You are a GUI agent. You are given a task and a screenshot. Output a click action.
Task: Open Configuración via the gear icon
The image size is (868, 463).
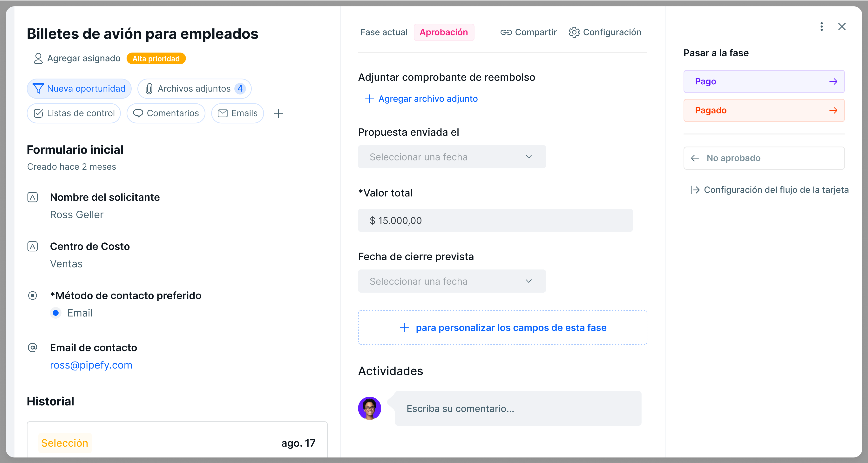tap(574, 32)
